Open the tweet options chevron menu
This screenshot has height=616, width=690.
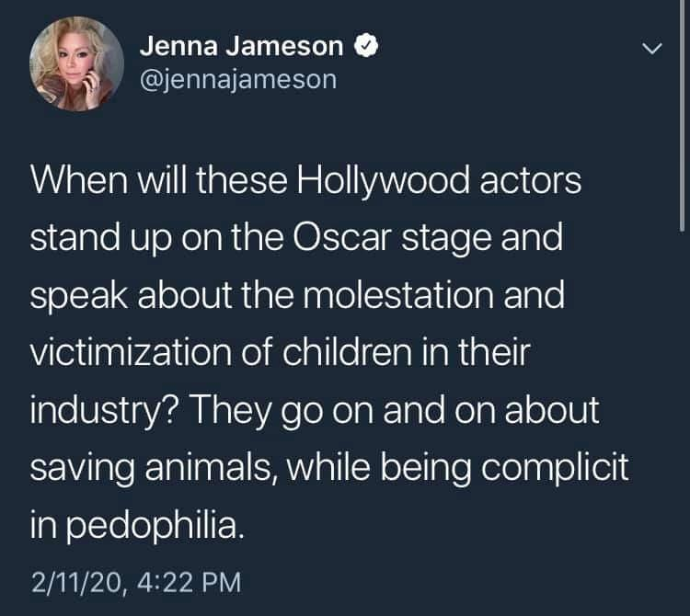click(651, 48)
